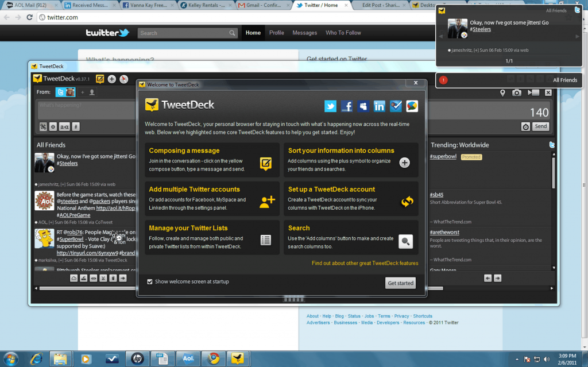
Task: Click the X button next to the video icon
Action: coord(548,92)
